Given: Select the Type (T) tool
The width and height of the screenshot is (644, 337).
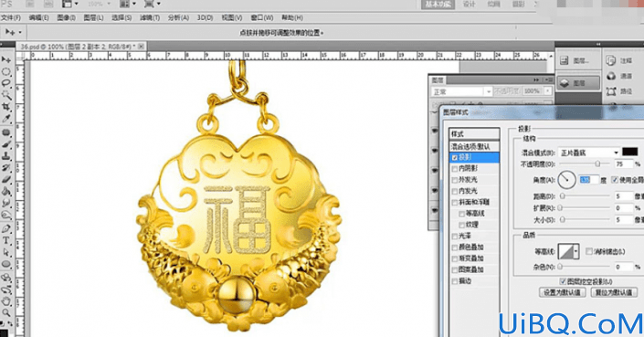Looking at the screenshot, I should click(5, 241).
